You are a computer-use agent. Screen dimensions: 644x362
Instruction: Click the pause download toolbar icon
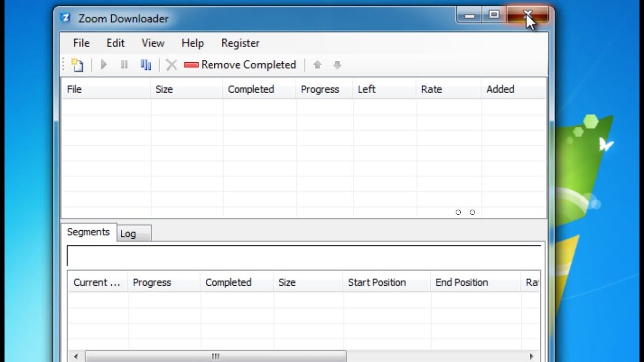point(124,65)
